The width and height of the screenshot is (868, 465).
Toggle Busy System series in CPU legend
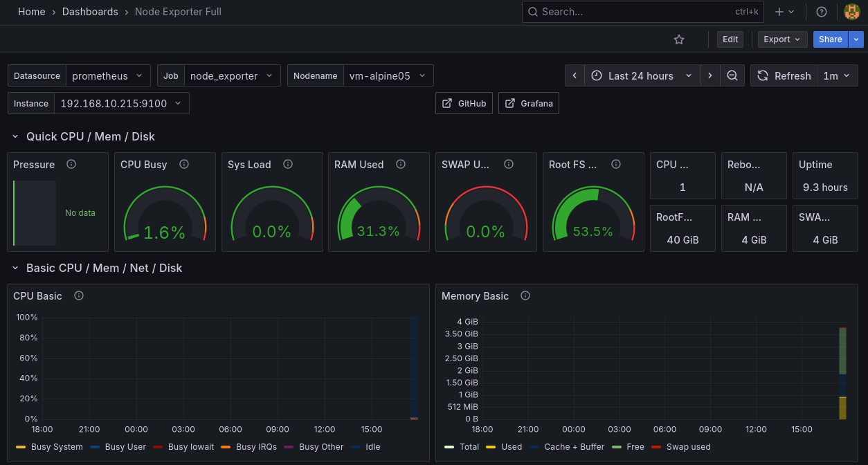click(x=57, y=447)
